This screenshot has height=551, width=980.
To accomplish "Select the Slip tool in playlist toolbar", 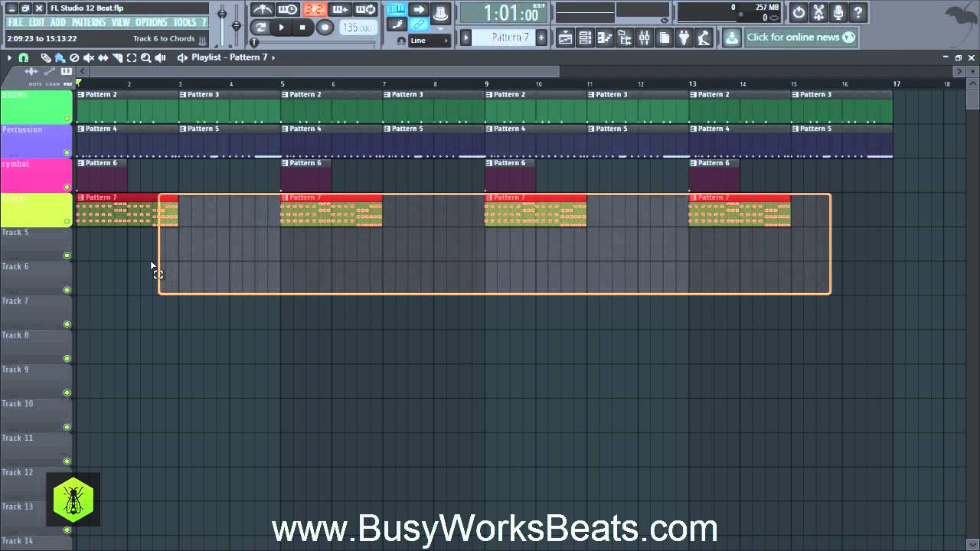I will tap(103, 57).
